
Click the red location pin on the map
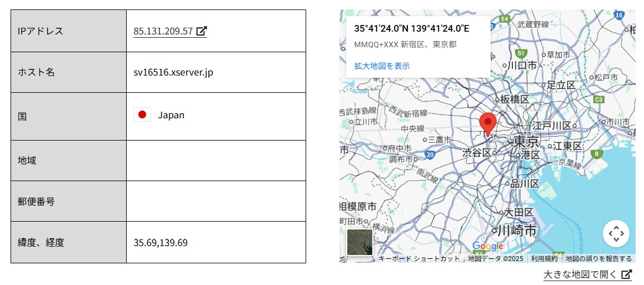(488, 123)
